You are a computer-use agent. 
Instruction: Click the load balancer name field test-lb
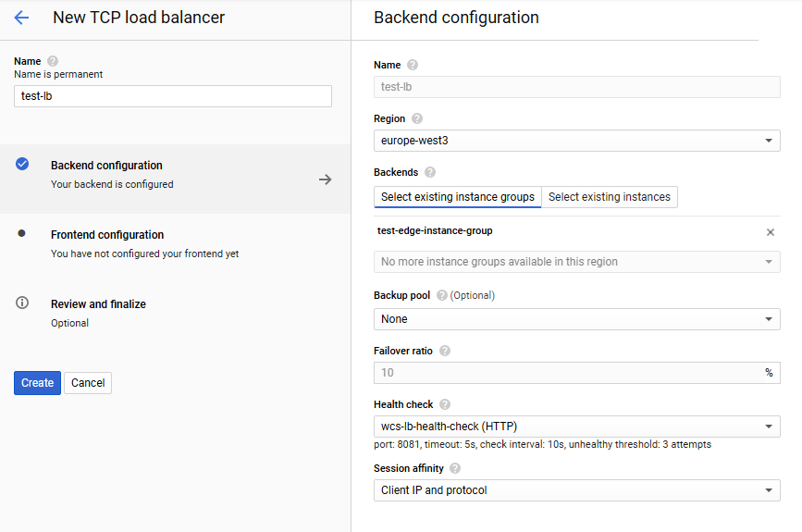(x=172, y=96)
